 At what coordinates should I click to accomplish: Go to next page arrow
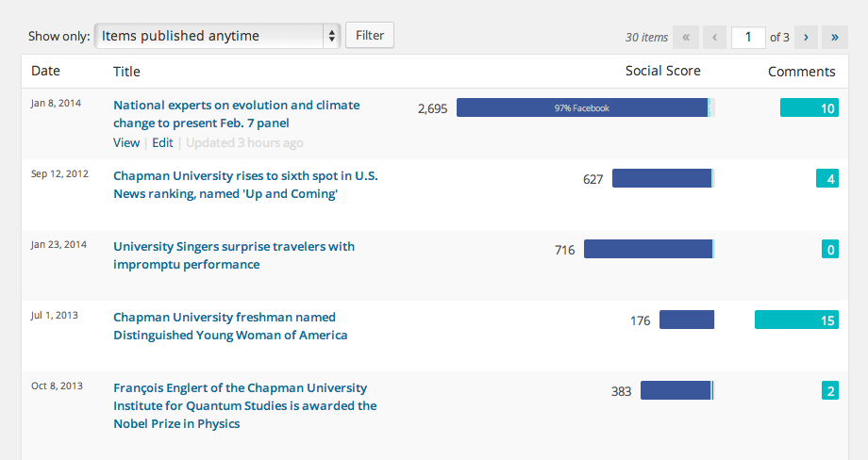point(806,38)
